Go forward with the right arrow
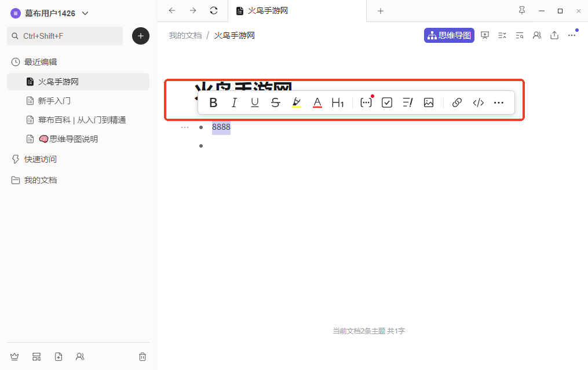Viewport: 588px width, 370px height. [193, 10]
